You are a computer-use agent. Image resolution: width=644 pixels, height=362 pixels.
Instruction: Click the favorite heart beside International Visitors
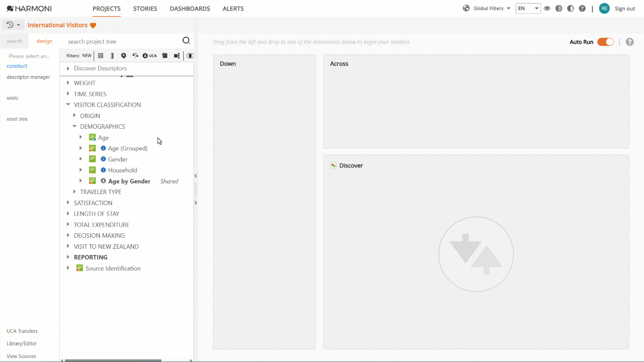[93, 25]
